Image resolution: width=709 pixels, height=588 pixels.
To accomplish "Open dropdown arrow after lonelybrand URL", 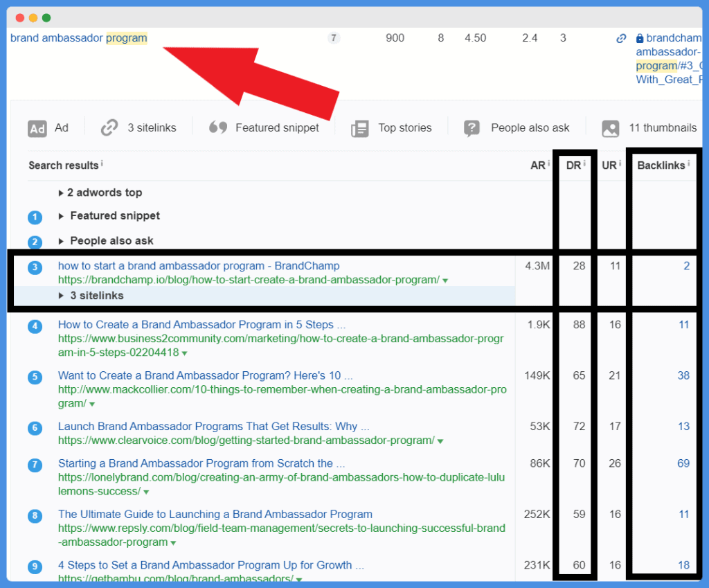I will (x=146, y=492).
